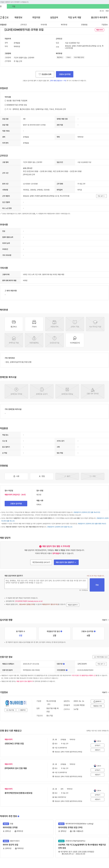Switch to the 전형방법 tab
109x868 pixels.
click(x=84, y=25)
